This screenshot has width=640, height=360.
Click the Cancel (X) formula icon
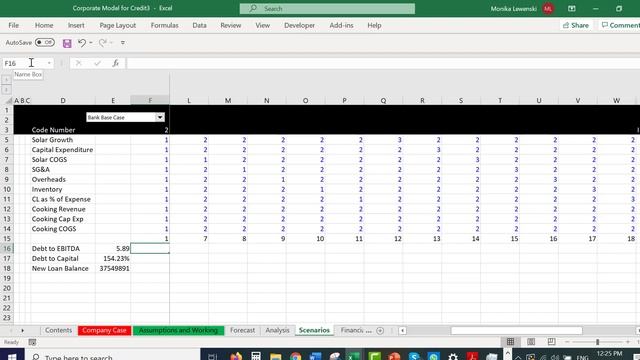(x=78, y=63)
